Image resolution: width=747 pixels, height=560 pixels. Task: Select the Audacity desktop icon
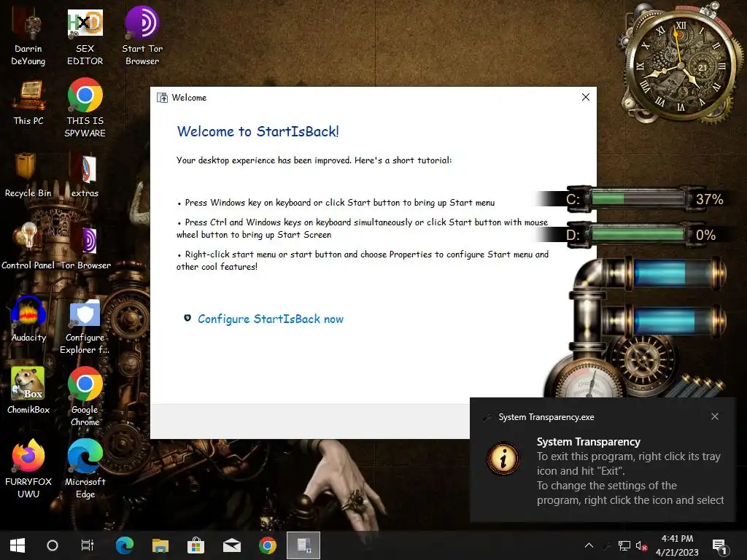(28, 319)
